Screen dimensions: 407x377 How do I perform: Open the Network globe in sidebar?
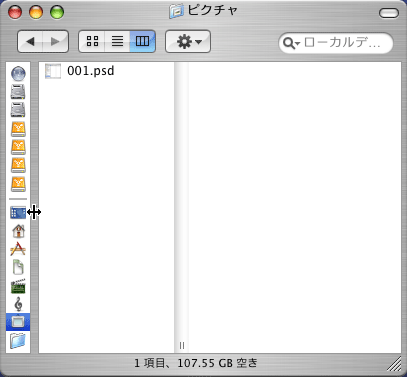tap(18, 74)
